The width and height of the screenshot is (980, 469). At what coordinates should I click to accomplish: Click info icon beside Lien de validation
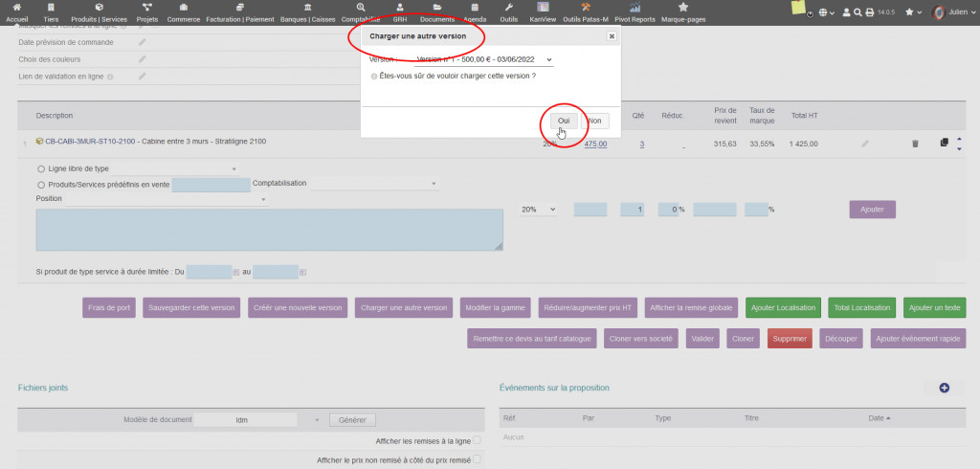pos(110,77)
